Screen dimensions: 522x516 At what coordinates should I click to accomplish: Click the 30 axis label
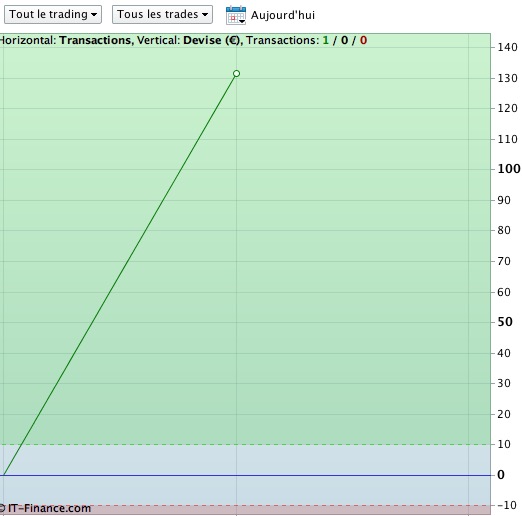coord(504,383)
